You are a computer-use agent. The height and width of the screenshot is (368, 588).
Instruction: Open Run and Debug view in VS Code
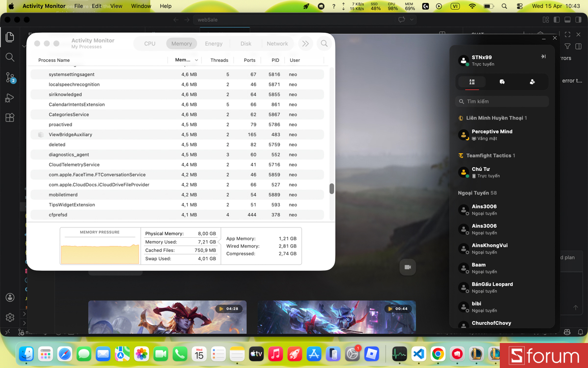pos(11,98)
